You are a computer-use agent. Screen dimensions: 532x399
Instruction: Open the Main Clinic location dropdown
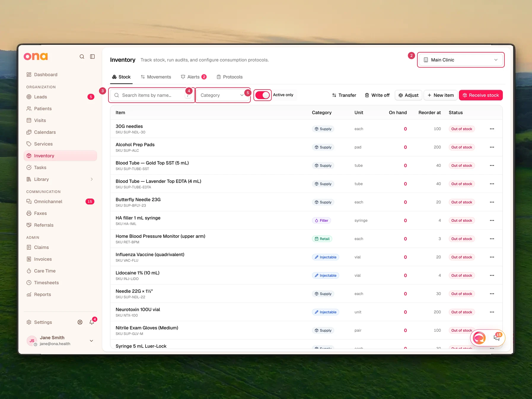(461, 60)
